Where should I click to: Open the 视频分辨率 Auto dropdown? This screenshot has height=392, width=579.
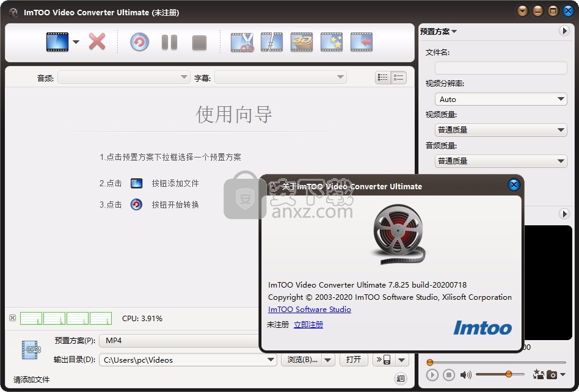[501, 99]
